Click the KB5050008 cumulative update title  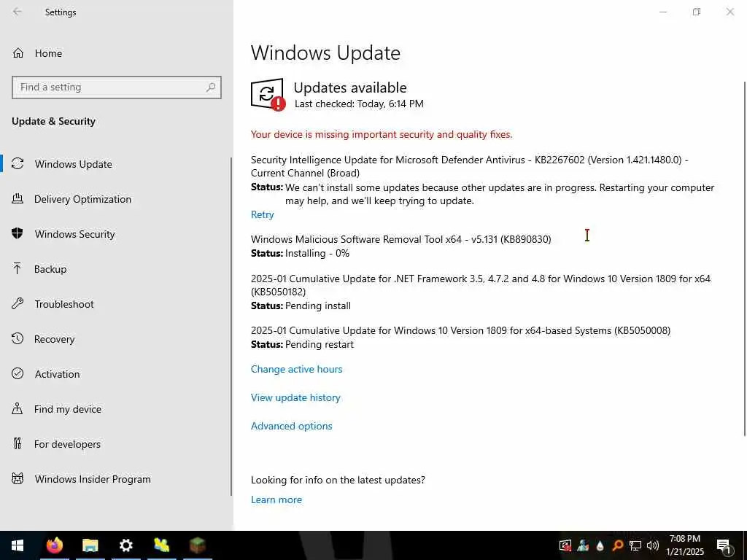click(x=461, y=330)
